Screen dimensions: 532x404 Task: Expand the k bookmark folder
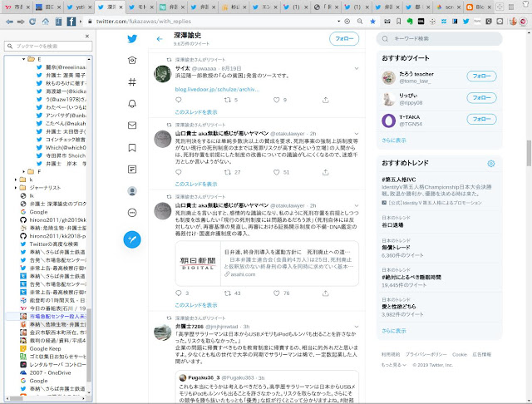coord(16,180)
